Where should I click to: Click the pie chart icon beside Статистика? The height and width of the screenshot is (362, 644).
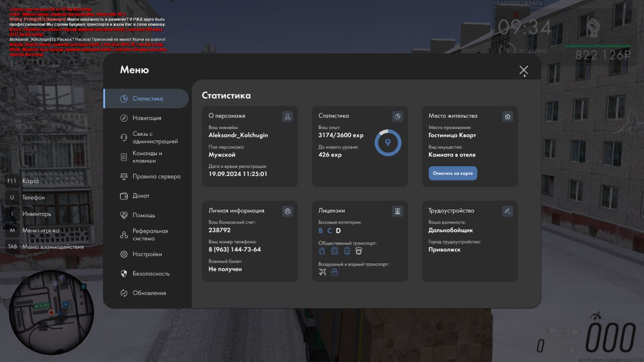124,99
